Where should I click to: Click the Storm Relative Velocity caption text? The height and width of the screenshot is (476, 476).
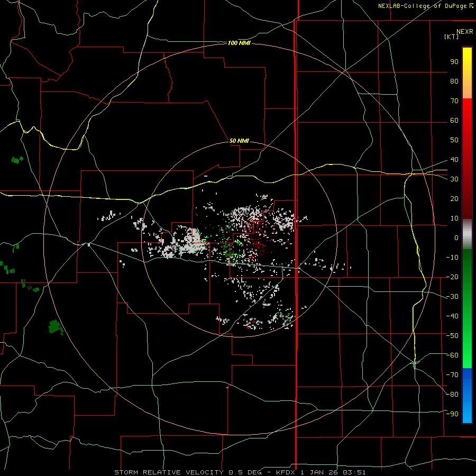click(240, 472)
